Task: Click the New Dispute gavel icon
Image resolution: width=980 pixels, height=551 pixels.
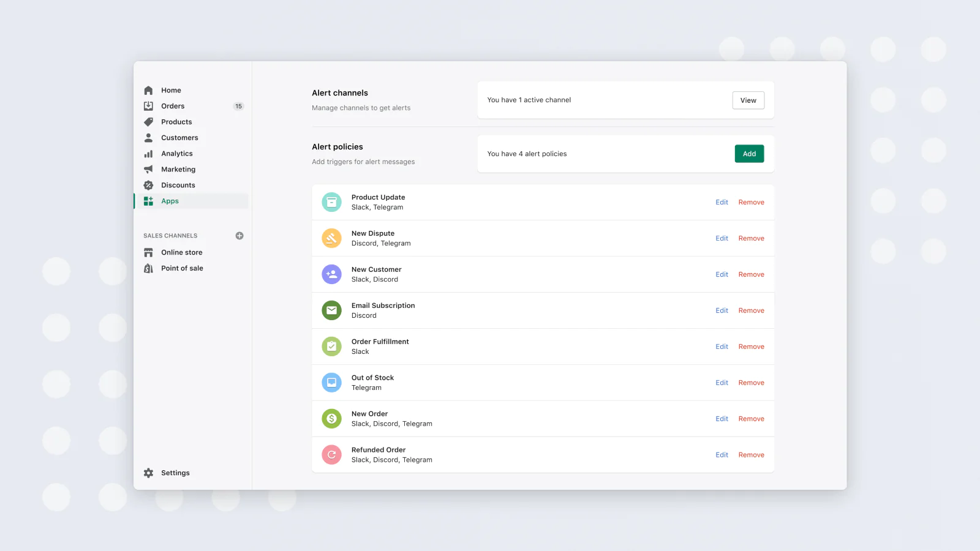Action: [331, 238]
